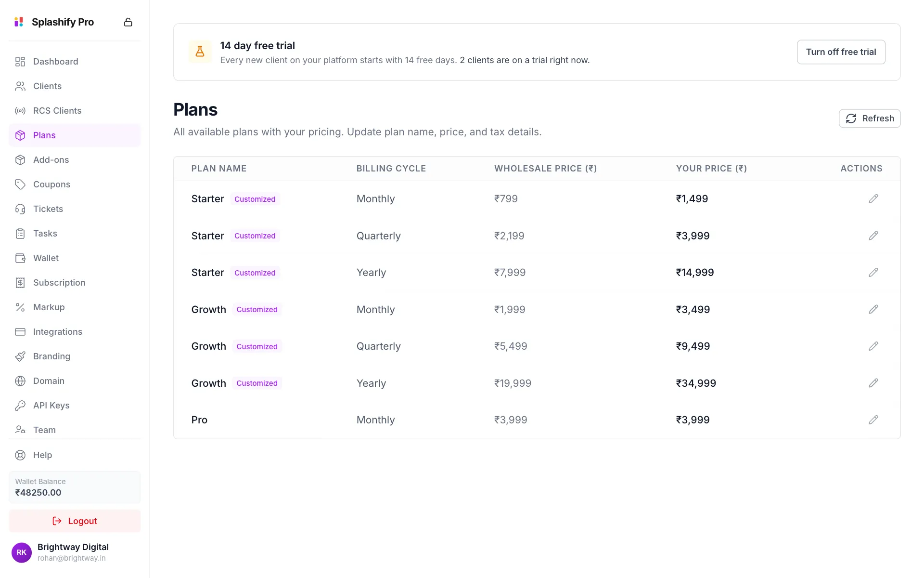Screen dimensions: 924x578
Task: Click the ₹14,999 Starter Yearly price
Action: click(x=695, y=273)
